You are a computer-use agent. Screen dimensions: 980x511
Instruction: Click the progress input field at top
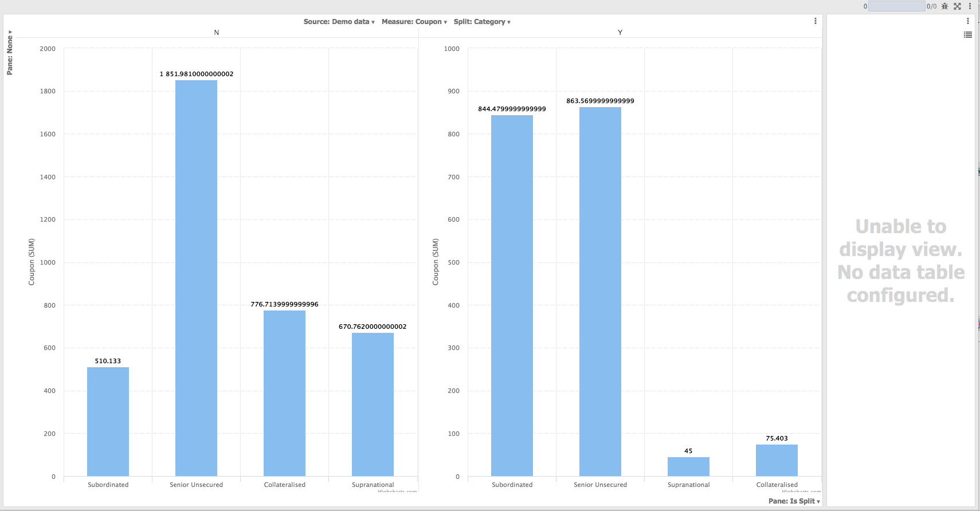click(896, 6)
